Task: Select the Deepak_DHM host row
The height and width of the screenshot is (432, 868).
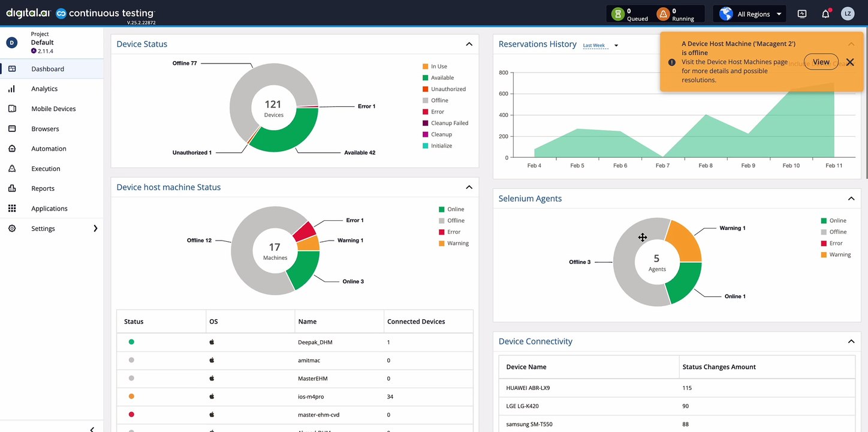Action: [x=295, y=342]
